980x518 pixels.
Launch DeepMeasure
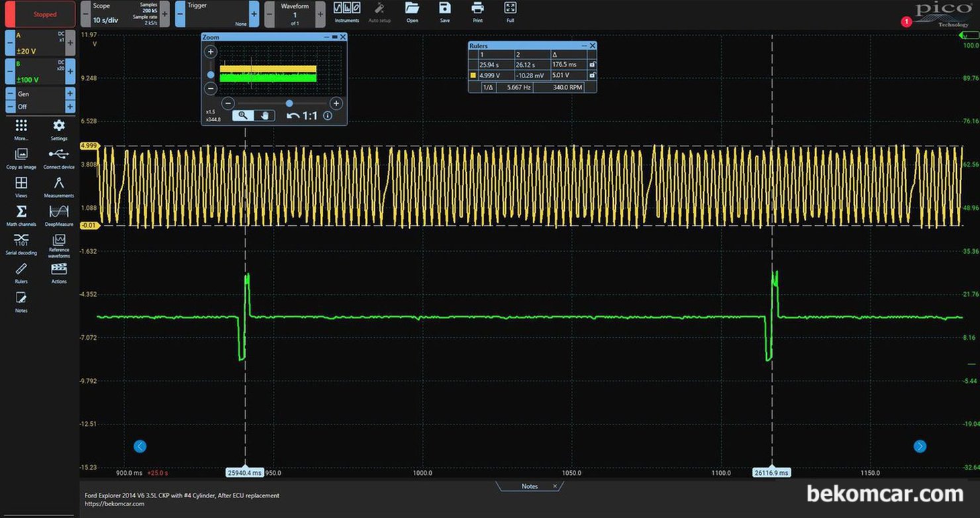(x=59, y=215)
